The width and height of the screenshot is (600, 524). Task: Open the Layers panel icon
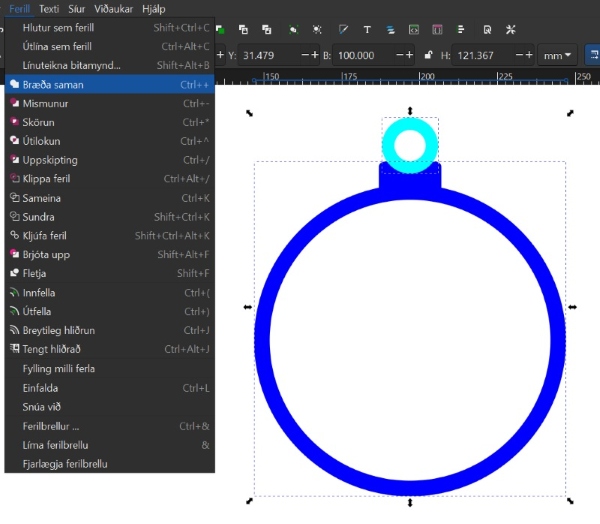point(390,29)
